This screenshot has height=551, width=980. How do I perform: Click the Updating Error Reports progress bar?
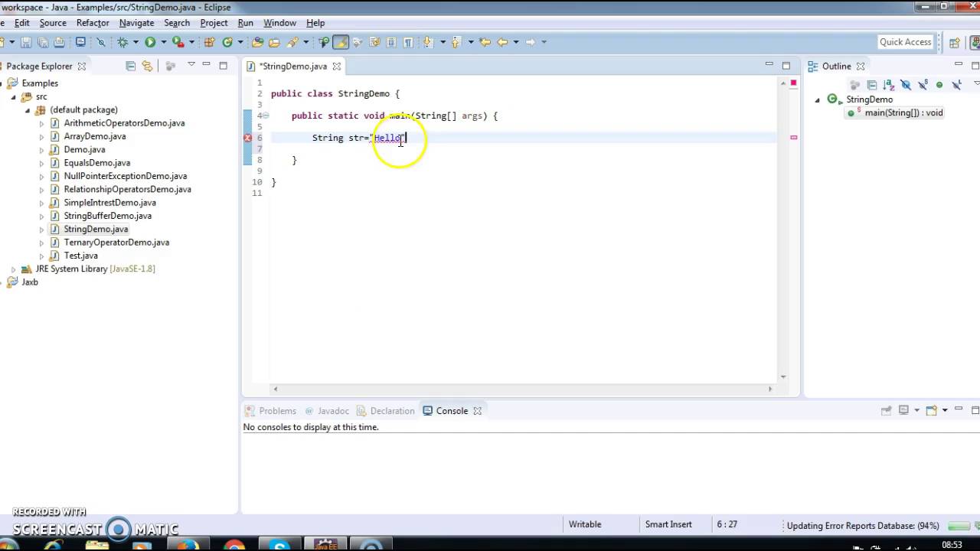pyautogui.click(x=959, y=526)
